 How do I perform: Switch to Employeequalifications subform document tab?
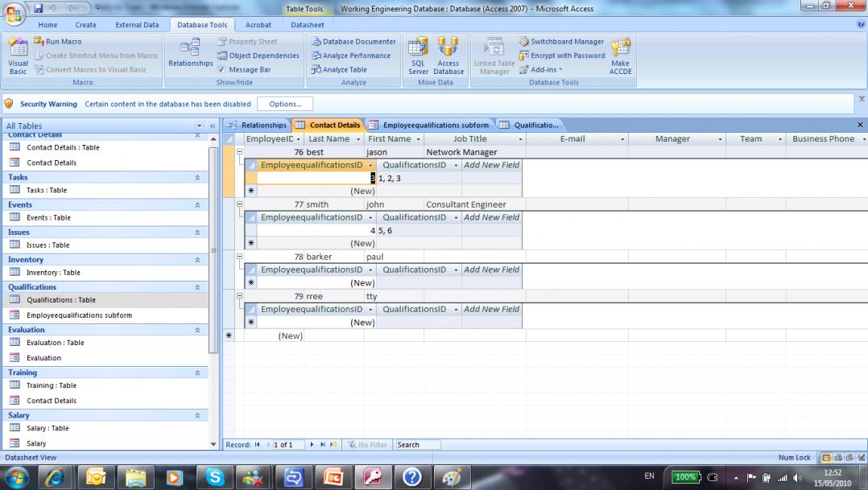(429, 125)
